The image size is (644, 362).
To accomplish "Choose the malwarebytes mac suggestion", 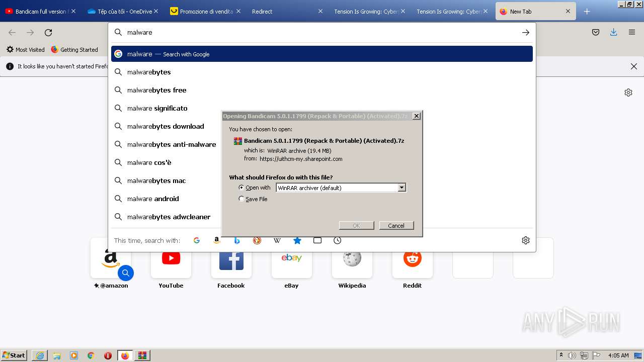I will point(322,180).
